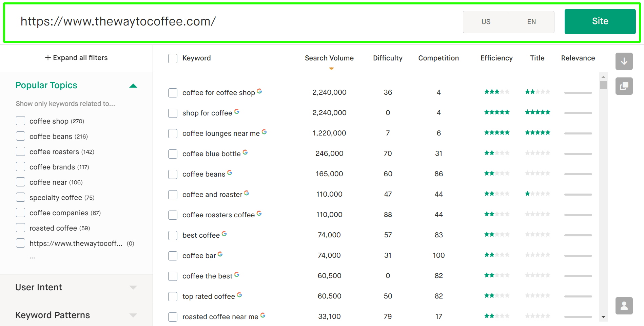
Task: Open the user profile icon bottom right
Action: pyautogui.click(x=624, y=306)
